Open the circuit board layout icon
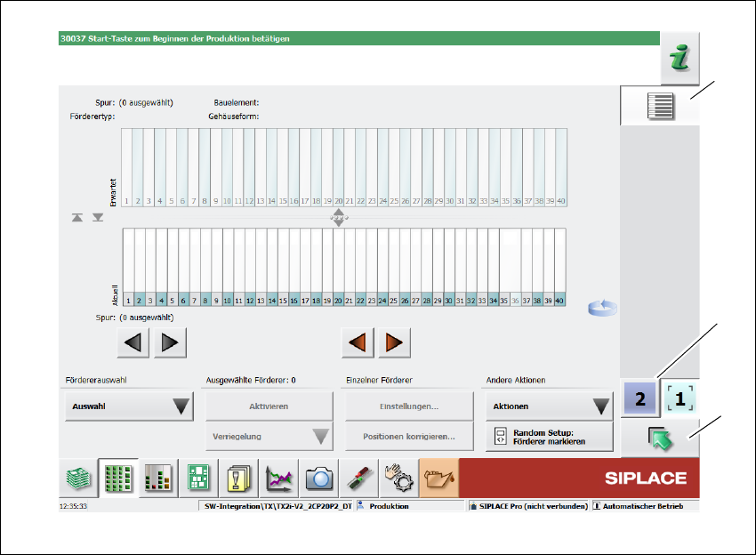Screen dimensions: 756x555 coord(198,478)
